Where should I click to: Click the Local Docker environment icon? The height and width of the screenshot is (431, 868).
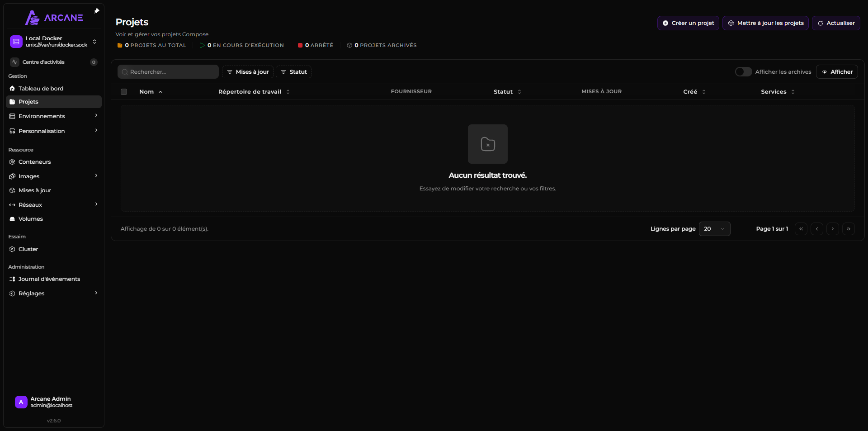(x=16, y=42)
